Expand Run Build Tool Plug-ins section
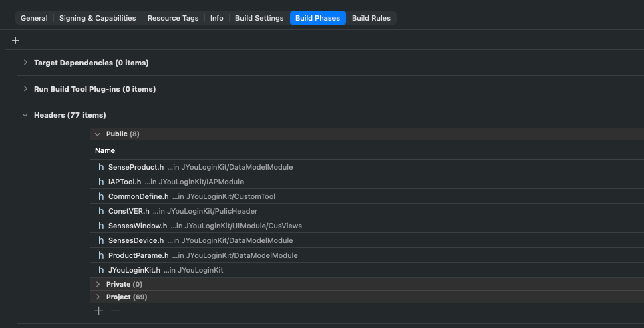The image size is (644, 328). coord(25,89)
